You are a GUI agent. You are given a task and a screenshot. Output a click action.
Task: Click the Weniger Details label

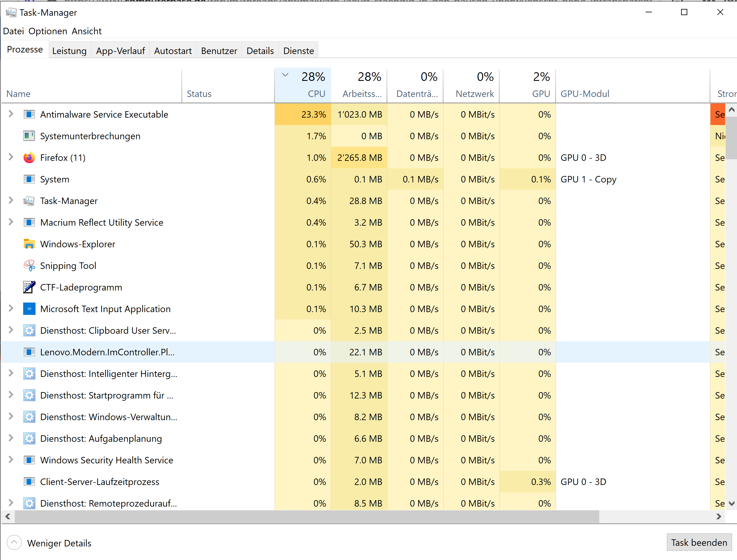[59, 543]
